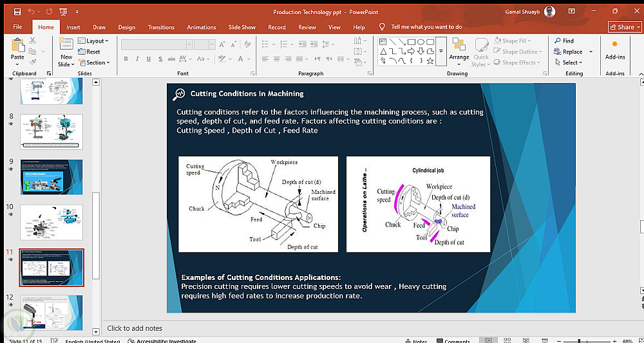Select the Right Arrow shape
644x343 pixels.
(412, 51)
